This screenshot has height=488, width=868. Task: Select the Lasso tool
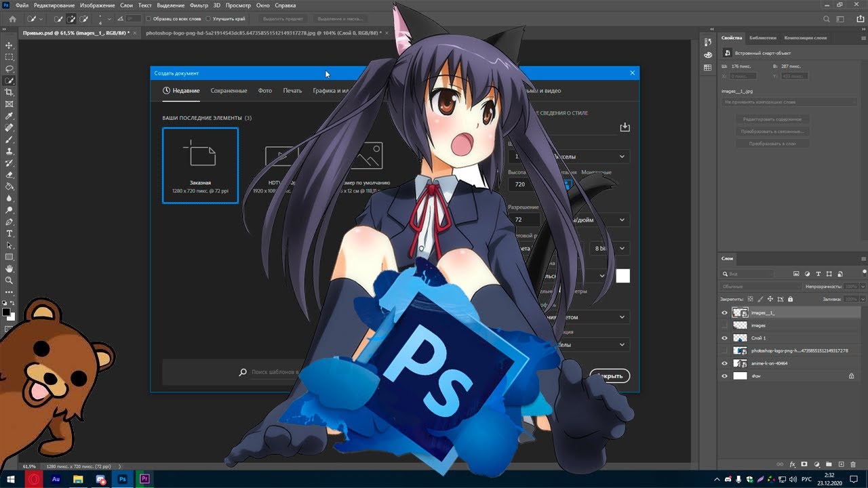point(9,68)
